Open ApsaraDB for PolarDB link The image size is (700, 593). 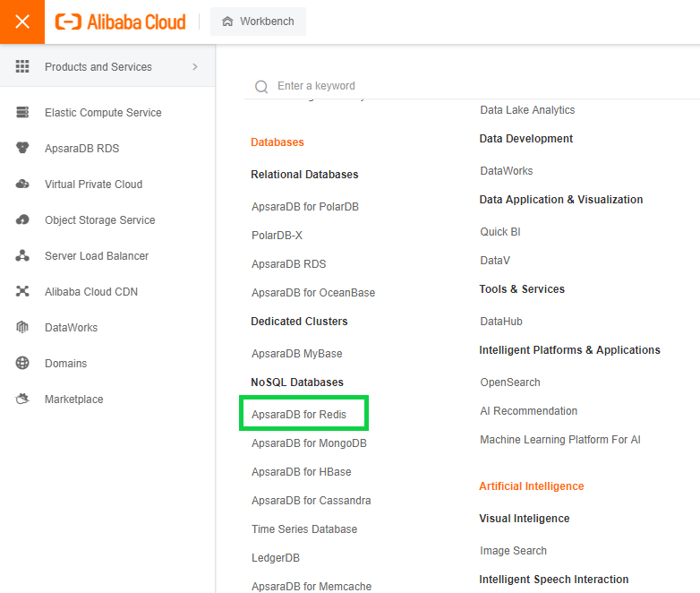click(x=305, y=207)
